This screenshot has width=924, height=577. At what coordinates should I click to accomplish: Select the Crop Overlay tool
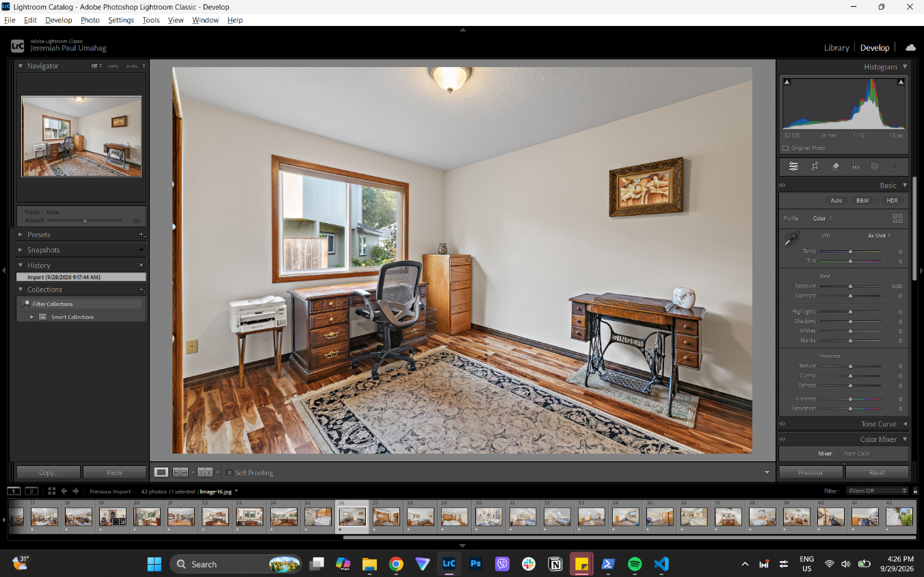tap(815, 166)
